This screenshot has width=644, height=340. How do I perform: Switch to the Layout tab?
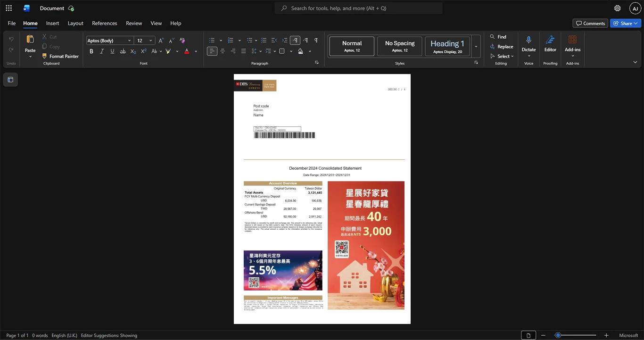[75, 23]
